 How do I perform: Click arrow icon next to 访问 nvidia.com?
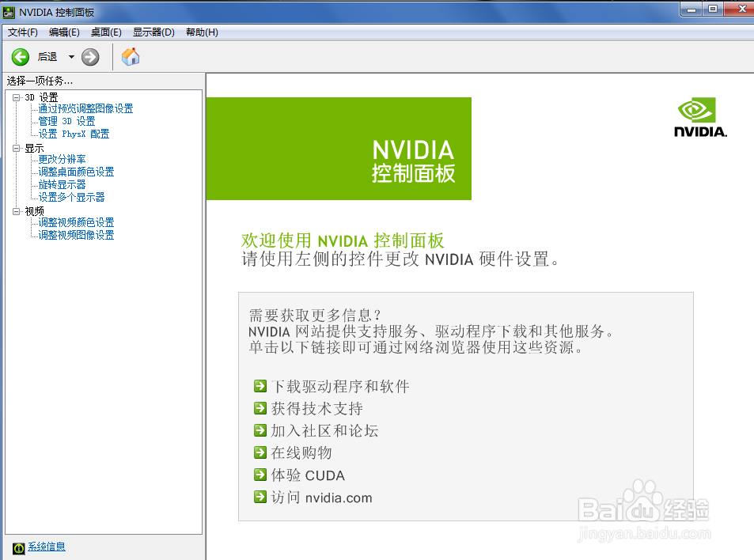260,497
